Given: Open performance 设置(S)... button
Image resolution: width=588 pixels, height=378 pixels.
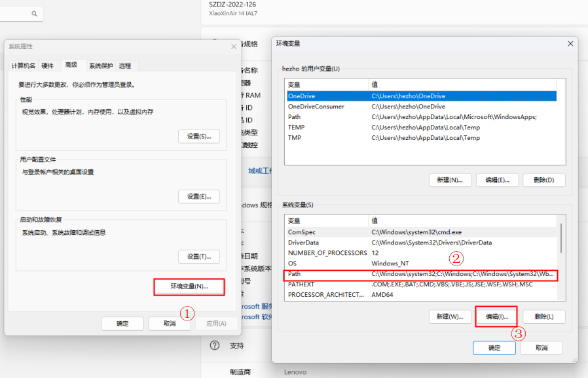Looking at the screenshot, I should click(199, 137).
